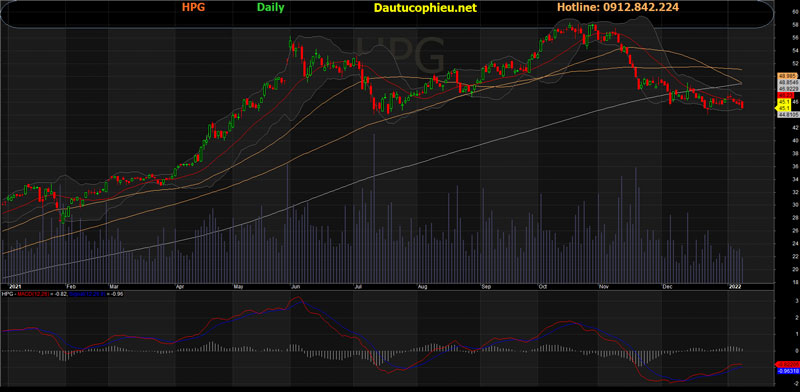Click the 38 price axis label

[795, 153]
